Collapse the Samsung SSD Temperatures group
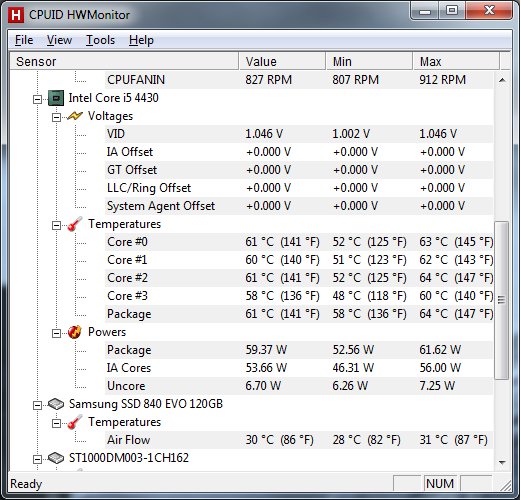Screen dimensions: 521x500 [x=56, y=423]
